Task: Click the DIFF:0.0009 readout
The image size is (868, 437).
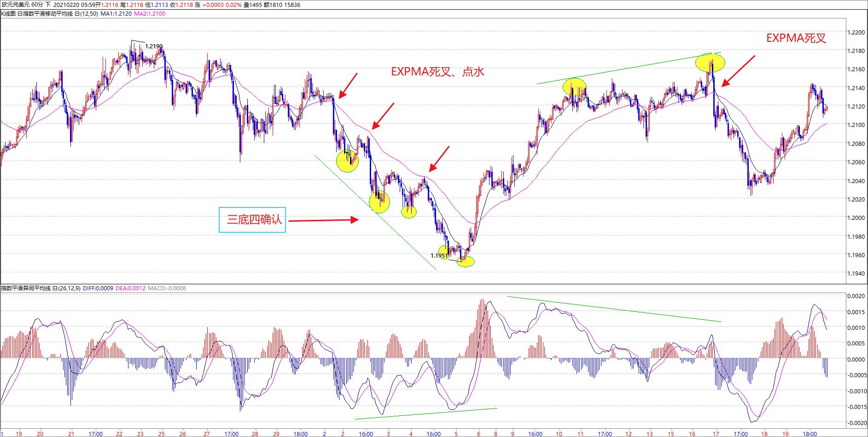Action: click(x=98, y=288)
